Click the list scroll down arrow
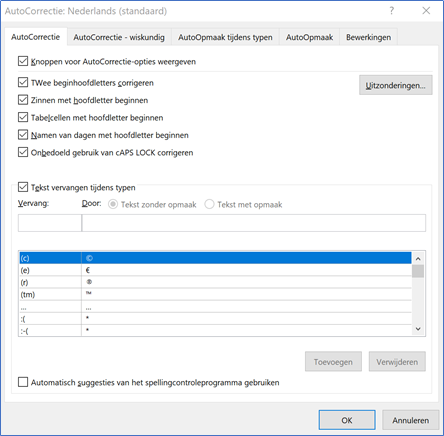This screenshot has height=436, width=444. [x=418, y=329]
